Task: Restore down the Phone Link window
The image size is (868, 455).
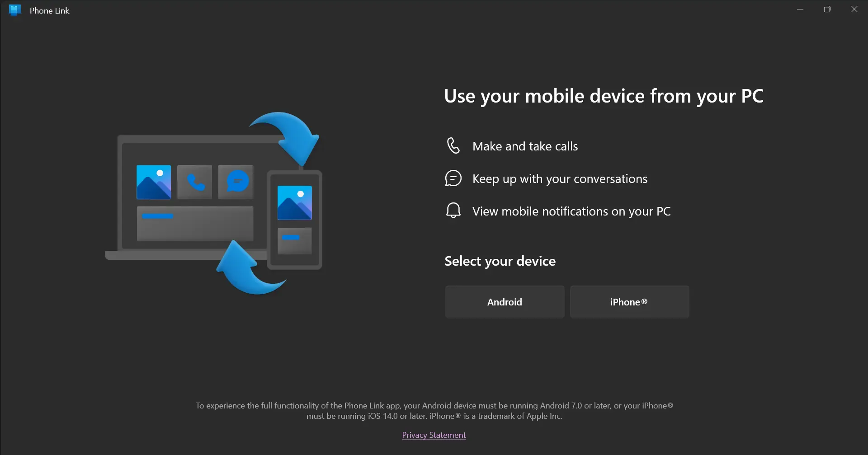Action: point(827,9)
